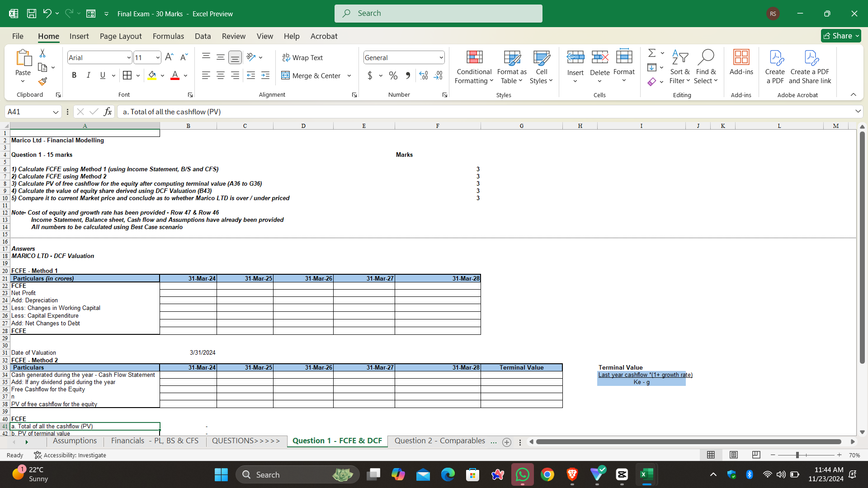Click the Conditional Formatting button
Viewport: 868px width, 488px height.
(x=474, y=67)
